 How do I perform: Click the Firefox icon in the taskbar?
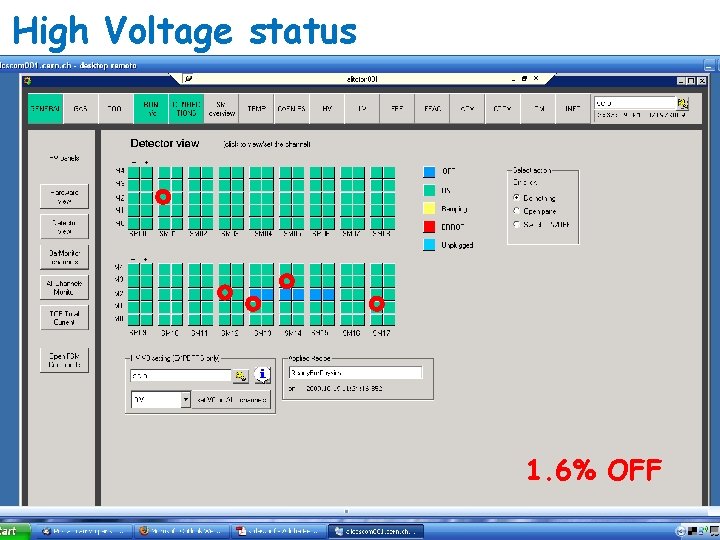click(x=144, y=531)
